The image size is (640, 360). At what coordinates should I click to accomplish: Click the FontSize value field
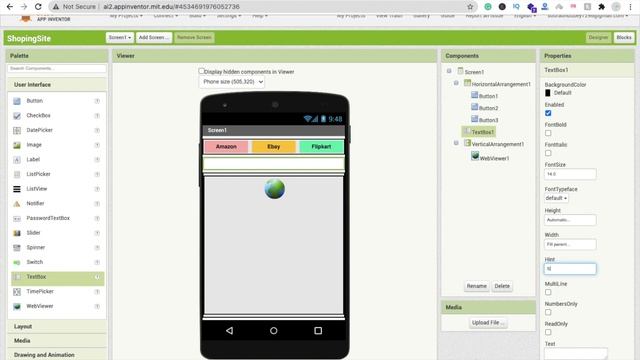click(570, 174)
